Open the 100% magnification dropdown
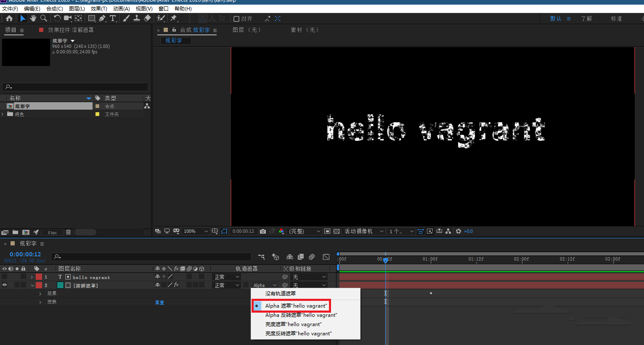Viewport: 644px width, 345px height. (x=196, y=232)
